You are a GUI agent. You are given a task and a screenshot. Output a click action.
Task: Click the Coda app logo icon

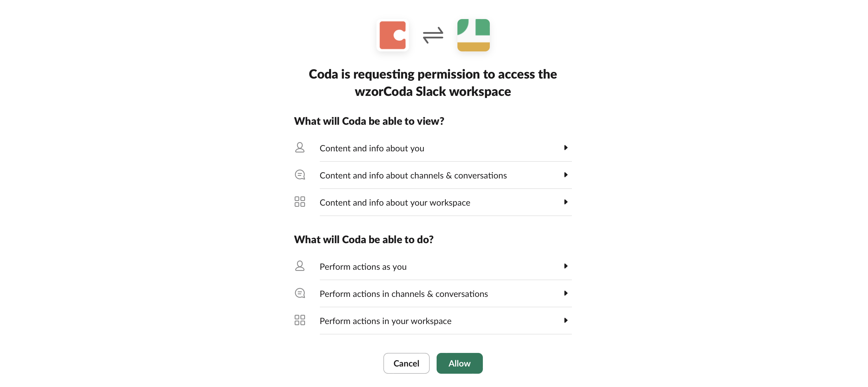393,35
